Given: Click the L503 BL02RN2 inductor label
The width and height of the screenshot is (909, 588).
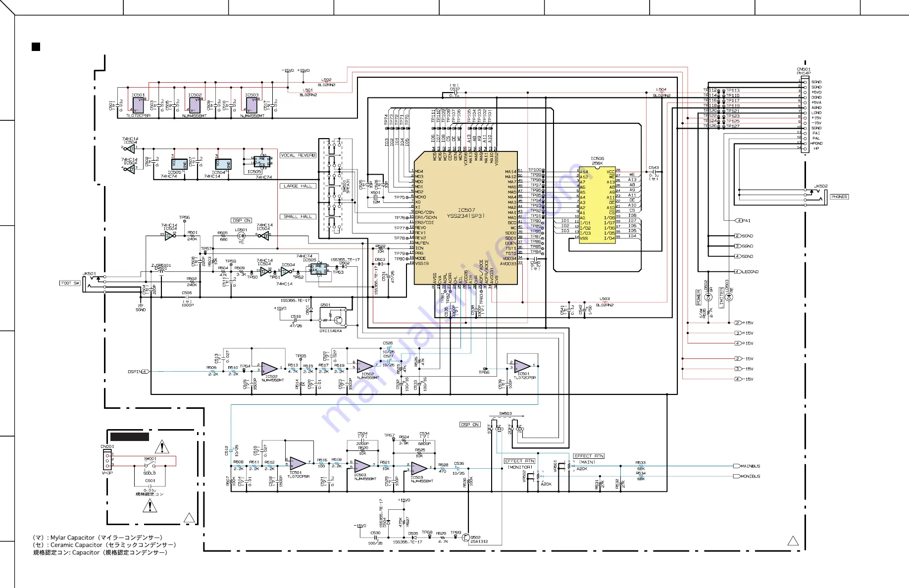Looking at the screenshot, I should [x=605, y=302].
